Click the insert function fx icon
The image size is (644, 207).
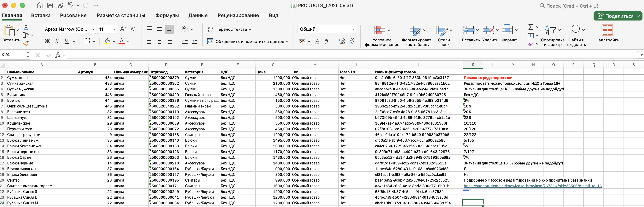coord(58,55)
